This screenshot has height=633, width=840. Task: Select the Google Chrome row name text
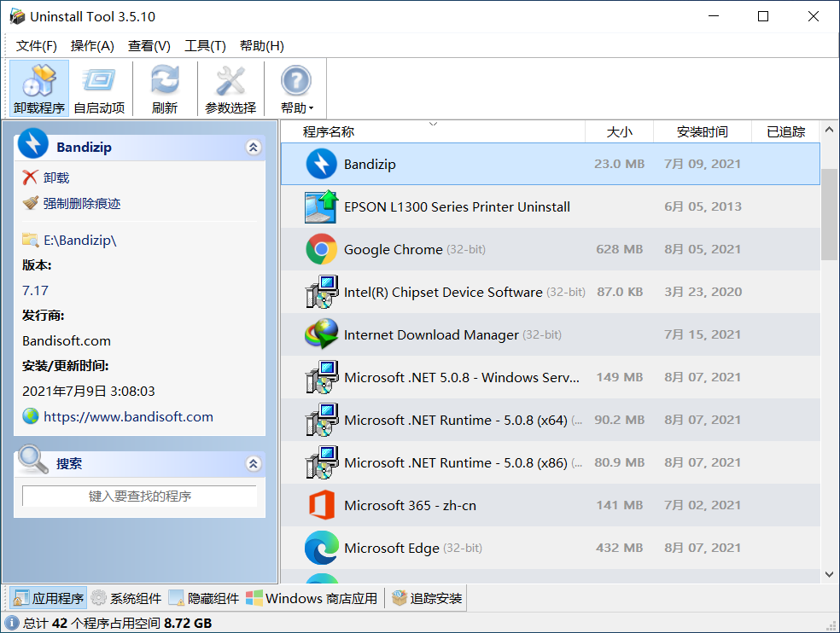394,249
